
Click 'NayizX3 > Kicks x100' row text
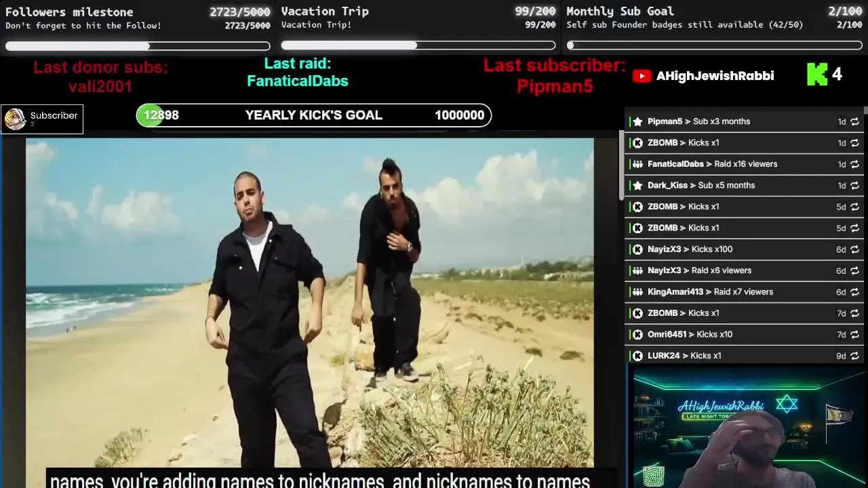(x=690, y=249)
